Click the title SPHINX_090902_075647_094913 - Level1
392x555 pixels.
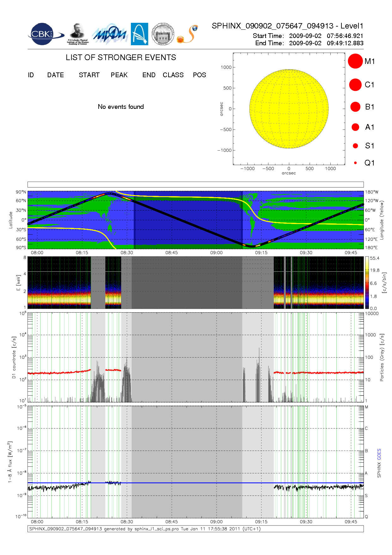[x=287, y=26]
